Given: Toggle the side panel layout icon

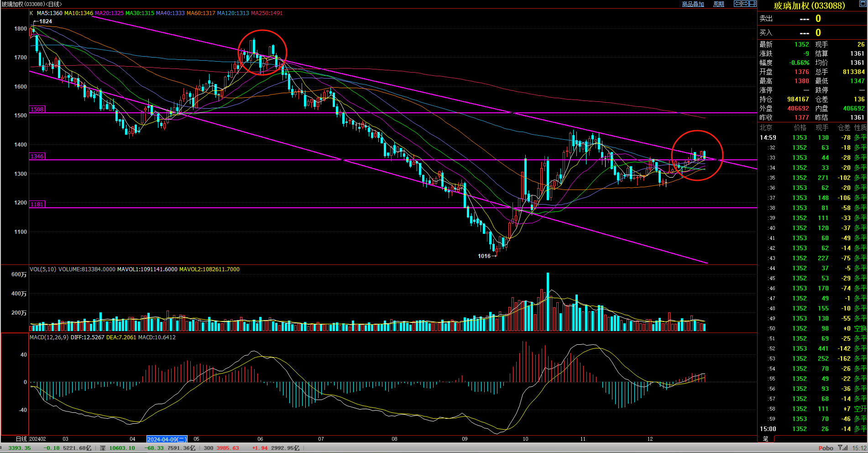Looking at the screenshot, I should tap(753, 4).
